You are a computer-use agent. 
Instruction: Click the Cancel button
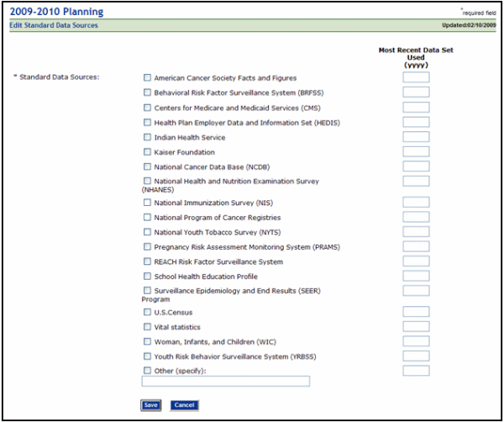tap(184, 405)
